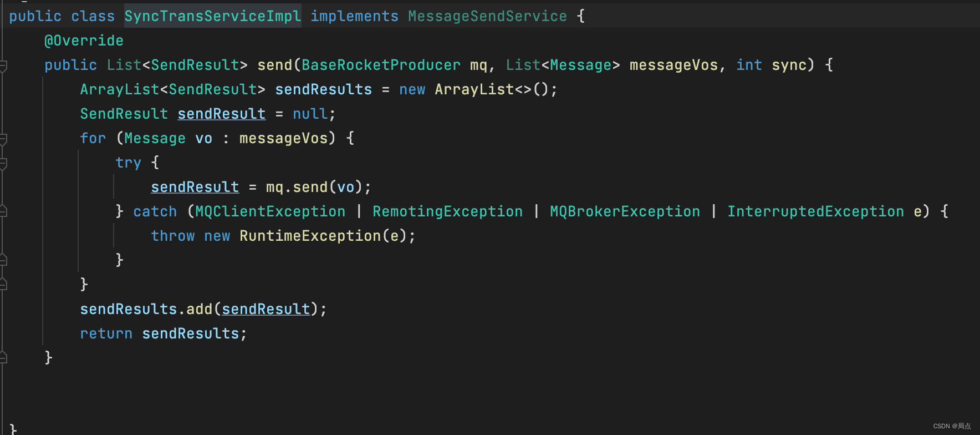Click underlined sendResult assigned from mq.send
The height and width of the screenshot is (435, 980).
coord(195,187)
